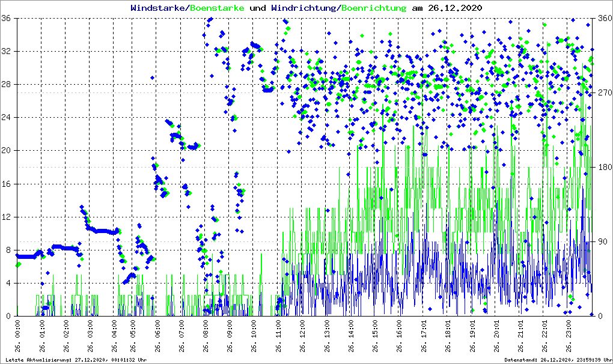Image resolution: width=613 pixels, height=364 pixels.
Task: Click the blue 'Windstarke' title word
Action: [159, 8]
